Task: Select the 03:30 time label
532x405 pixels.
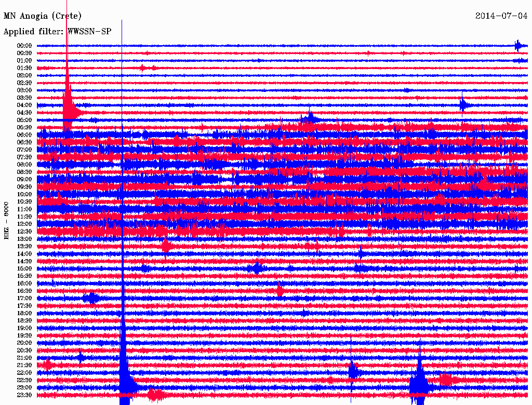Action: (24, 98)
